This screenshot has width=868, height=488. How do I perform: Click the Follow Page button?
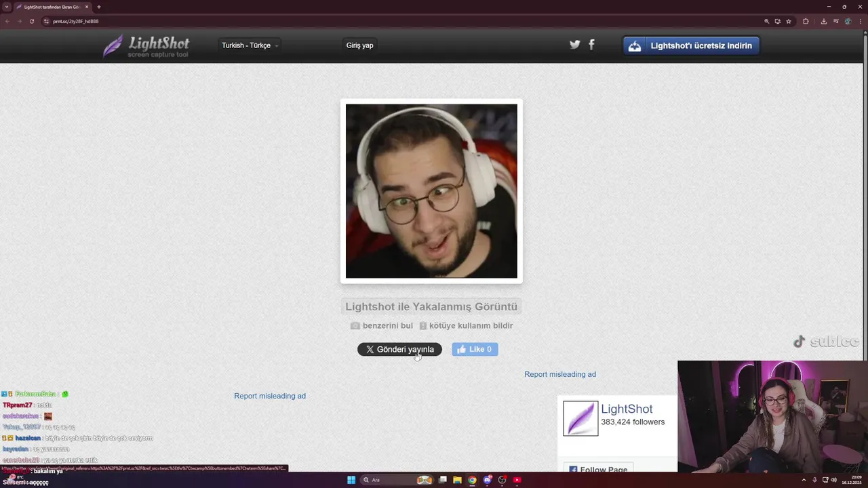(x=598, y=469)
